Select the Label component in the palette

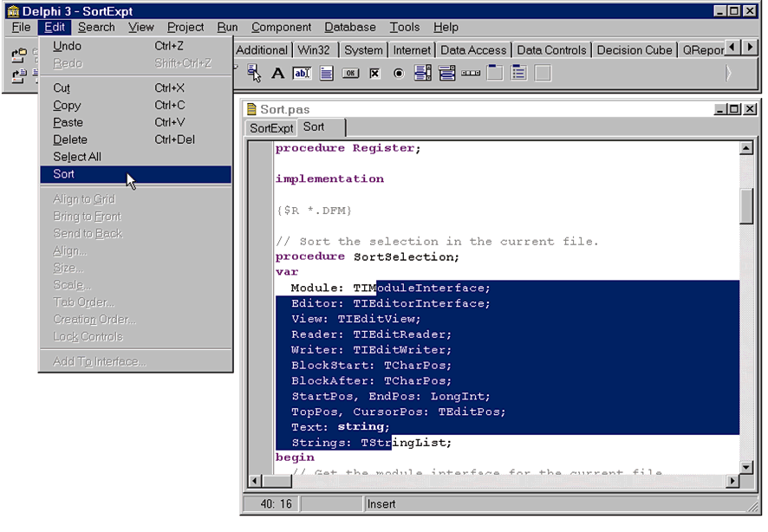coord(278,74)
